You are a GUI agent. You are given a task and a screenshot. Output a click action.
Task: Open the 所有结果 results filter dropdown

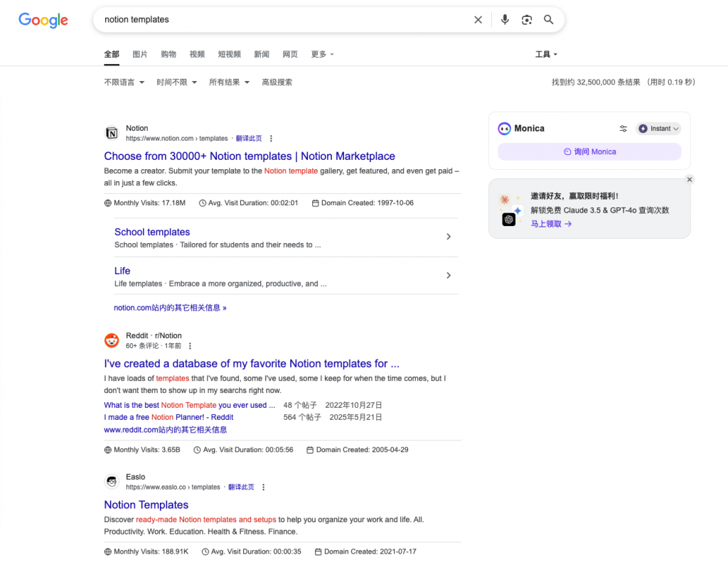point(230,82)
